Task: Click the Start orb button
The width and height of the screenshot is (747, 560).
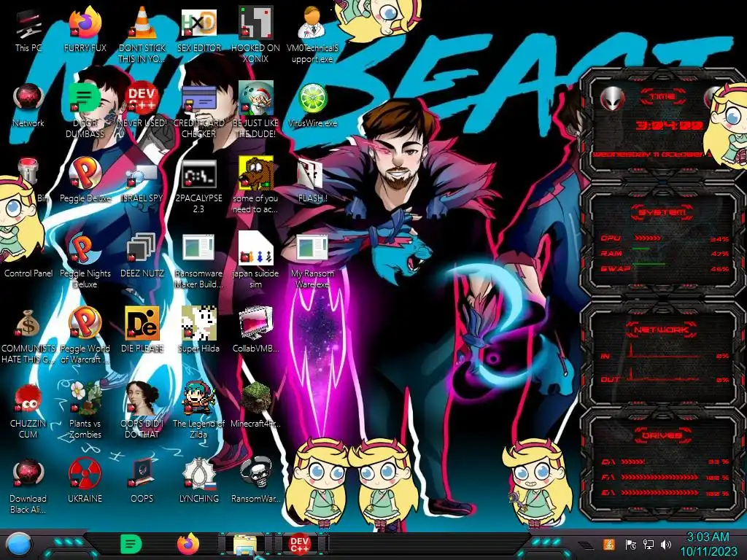Action: pos(18,544)
